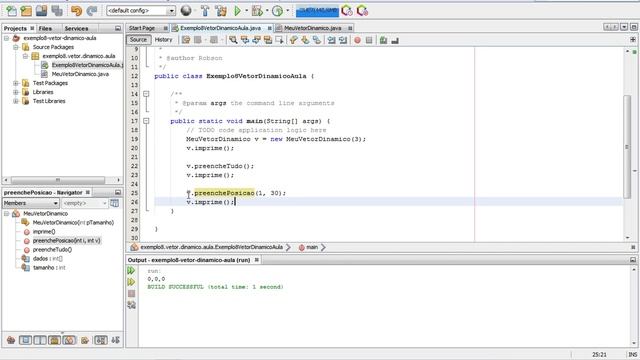Screen dimensions: 640x360
Task: Toggle Rectangular Selection editor icon
Action: tap(279, 40)
